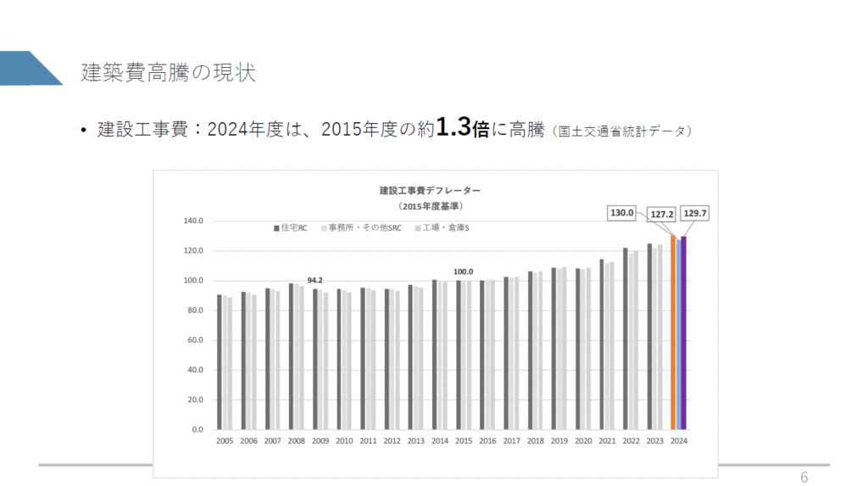This screenshot has height=486, width=868.
Task: Select the bold 1.3倍 text
Action: [462, 129]
